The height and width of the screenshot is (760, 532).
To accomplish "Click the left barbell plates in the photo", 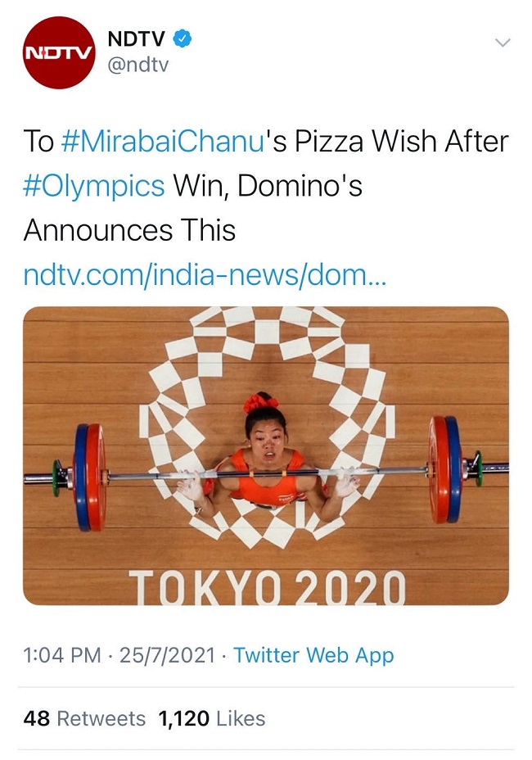I will pyautogui.click(x=89, y=477).
